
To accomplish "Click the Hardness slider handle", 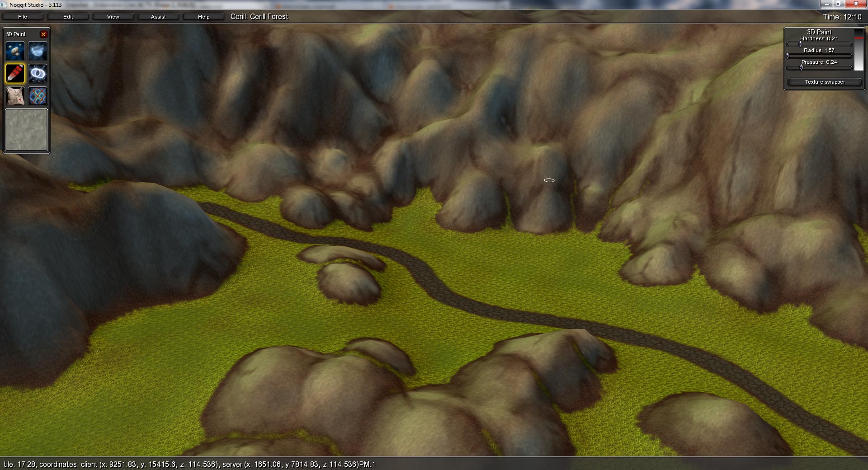I will [800, 44].
